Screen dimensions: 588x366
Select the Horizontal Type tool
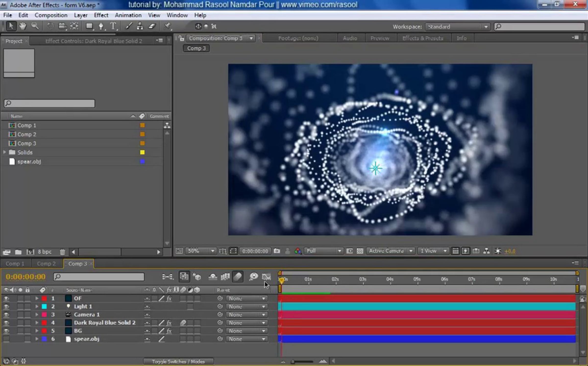point(113,26)
